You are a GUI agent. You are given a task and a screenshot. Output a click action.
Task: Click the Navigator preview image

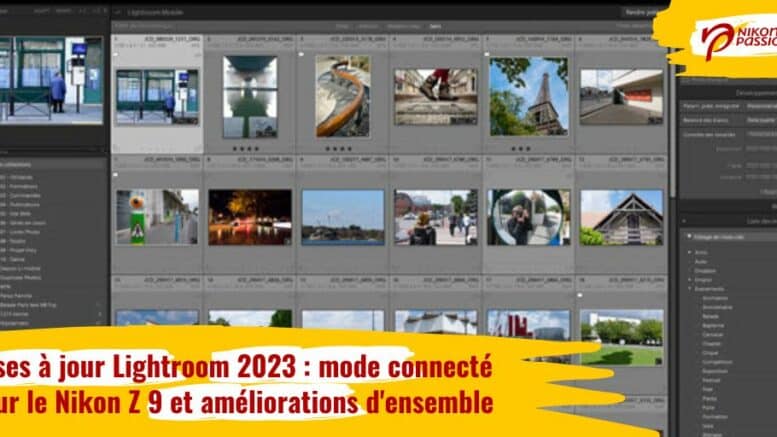coord(51,80)
